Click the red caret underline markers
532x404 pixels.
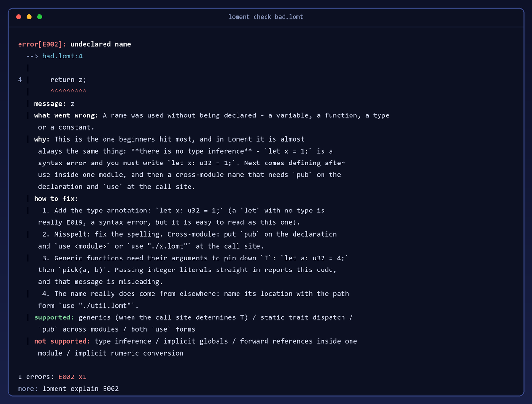coord(68,91)
